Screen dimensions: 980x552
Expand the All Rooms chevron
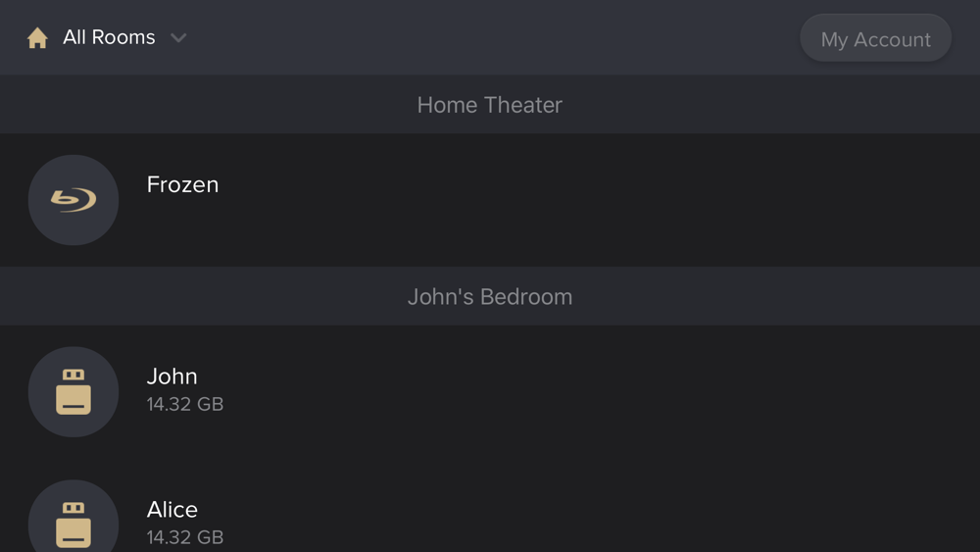[x=178, y=38]
